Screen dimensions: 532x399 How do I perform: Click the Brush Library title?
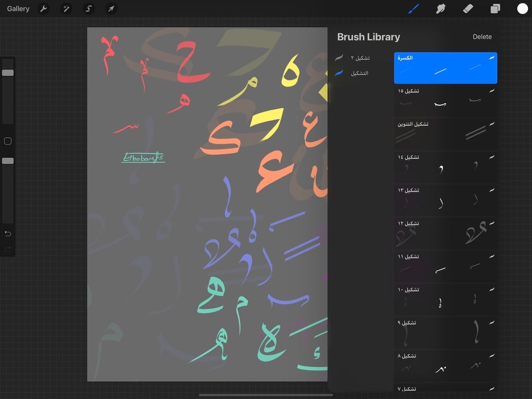click(368, 37)
